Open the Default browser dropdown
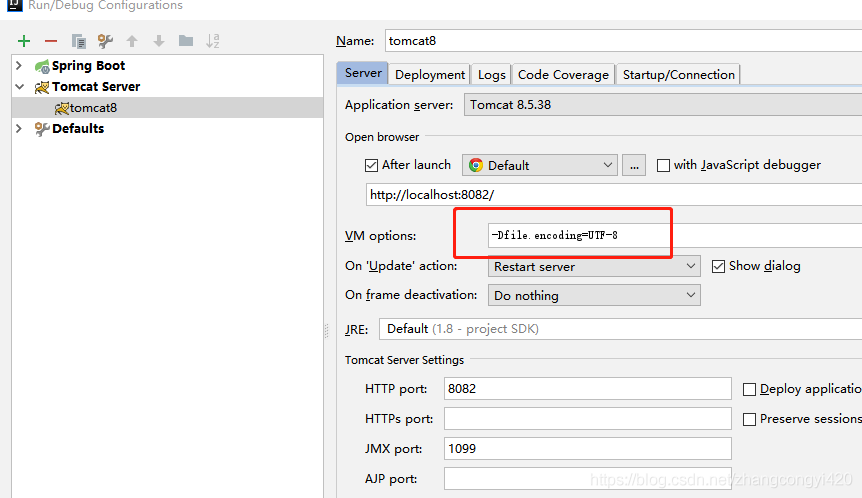The height and width of the screenshot is (498, 862). (540, 165)
